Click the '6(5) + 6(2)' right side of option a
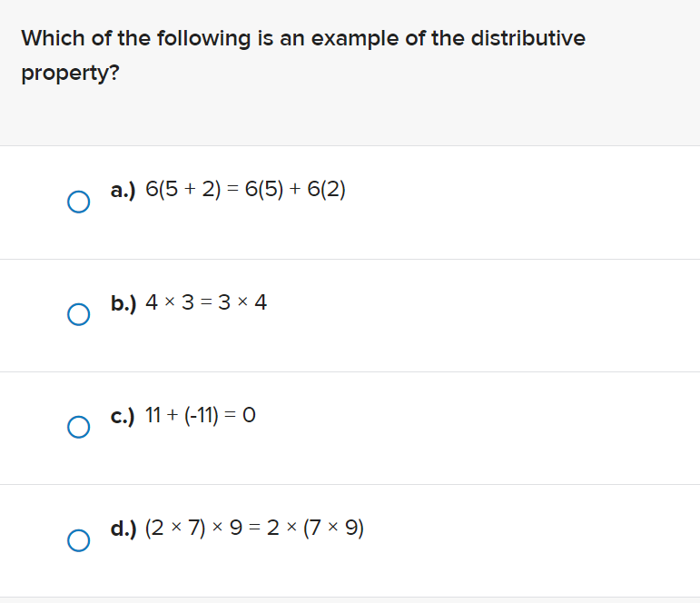The image size is (700, 603). (295, 190)
